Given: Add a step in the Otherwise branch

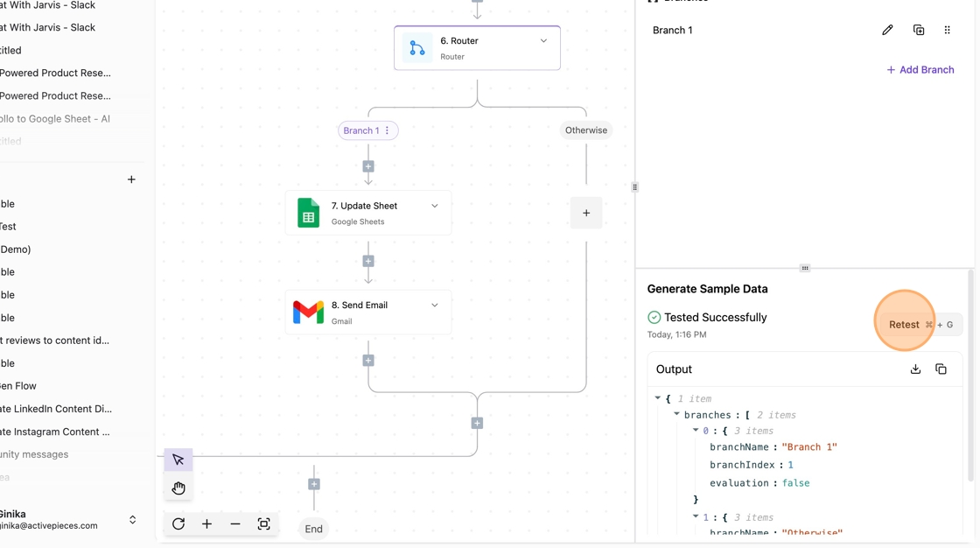Looking at the screenshot, I should click(586, 213).
